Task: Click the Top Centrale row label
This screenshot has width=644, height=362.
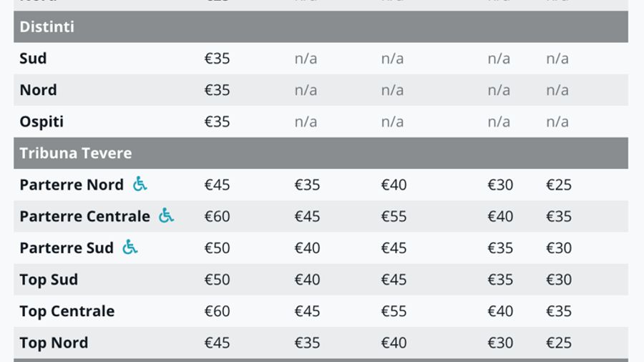Action: pos(67,311)
